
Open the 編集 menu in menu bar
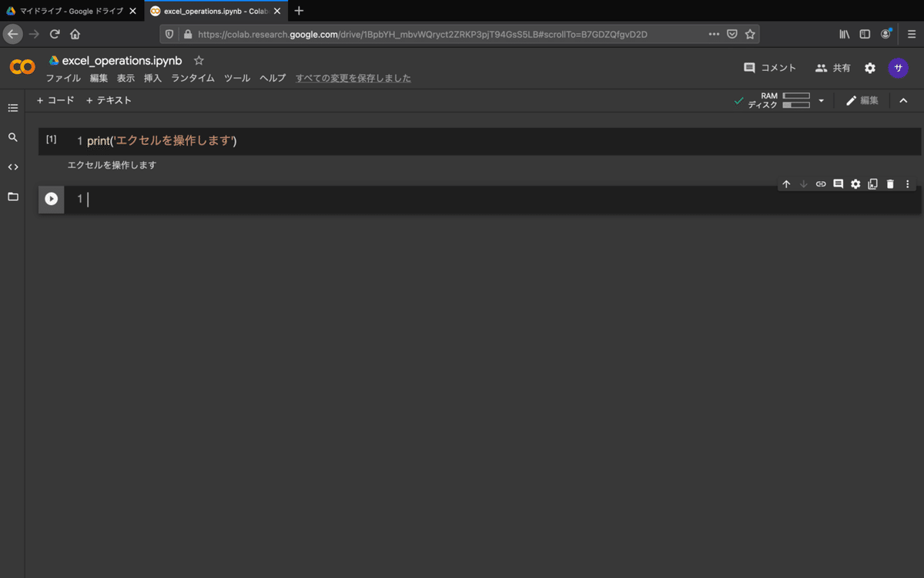click(99, 79)
